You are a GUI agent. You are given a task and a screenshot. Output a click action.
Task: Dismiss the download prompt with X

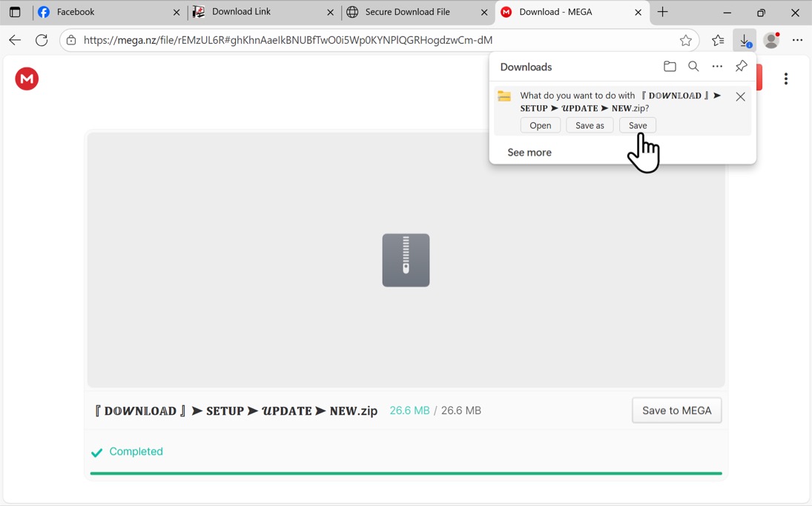pos(741,97)
